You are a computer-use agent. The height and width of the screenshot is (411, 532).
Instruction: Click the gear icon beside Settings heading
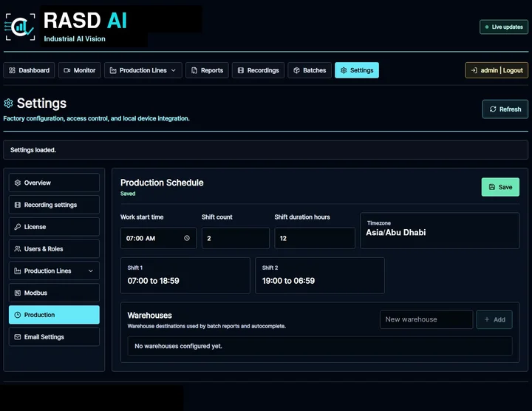(8, 103)
